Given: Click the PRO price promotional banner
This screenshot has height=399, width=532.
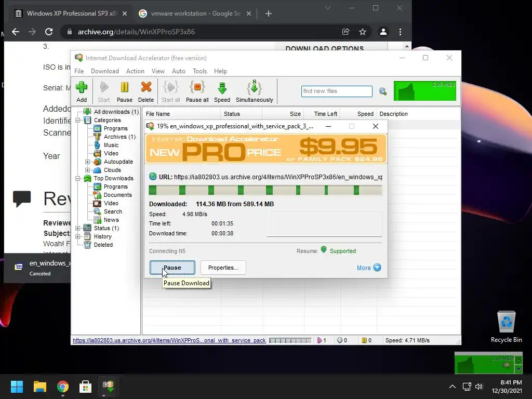Looking at the screenshot, I should 266,149.
